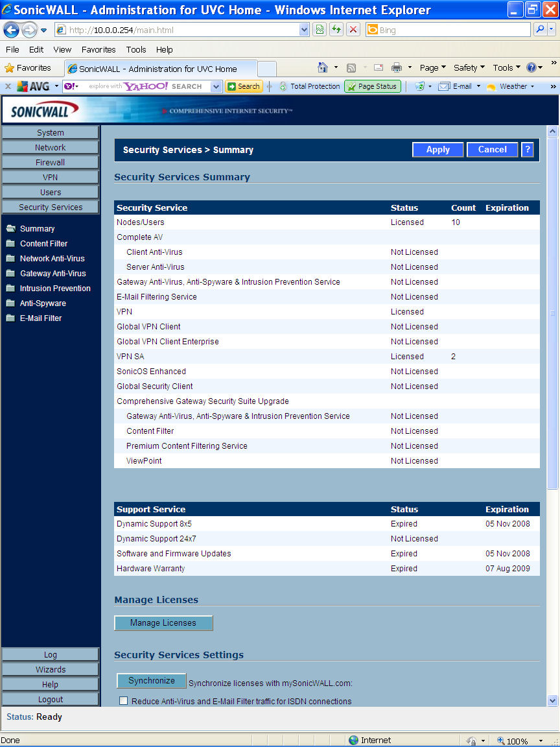
Task: Open the Anti-Spyware folder icon
Action: point(10,303)
